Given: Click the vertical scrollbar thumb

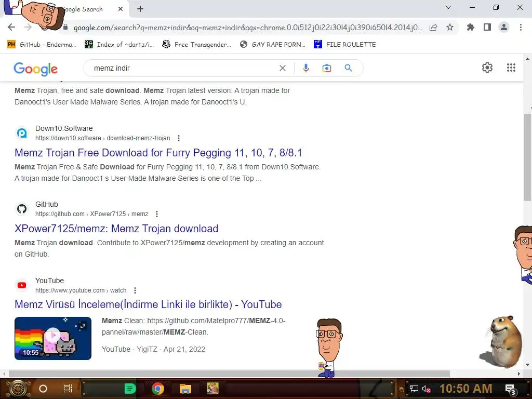Looking at the screenshot, I should click(527, 157).
